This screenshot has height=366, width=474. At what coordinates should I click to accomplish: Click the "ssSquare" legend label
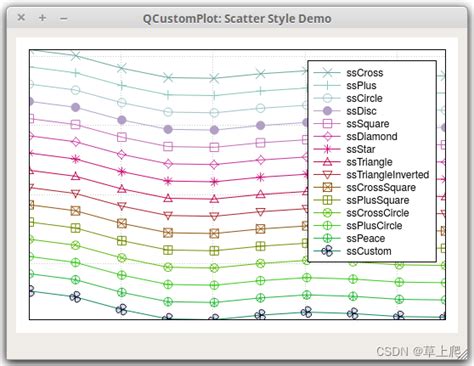pos(368,124)
